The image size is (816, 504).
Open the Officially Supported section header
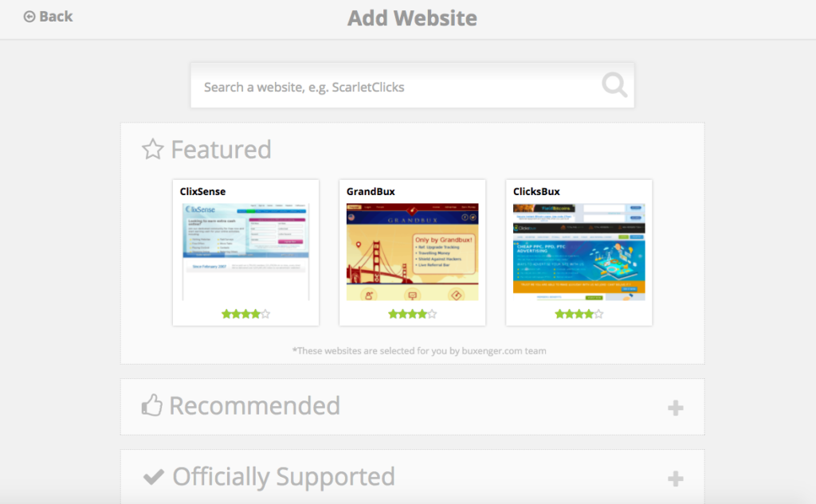point(412,477)
